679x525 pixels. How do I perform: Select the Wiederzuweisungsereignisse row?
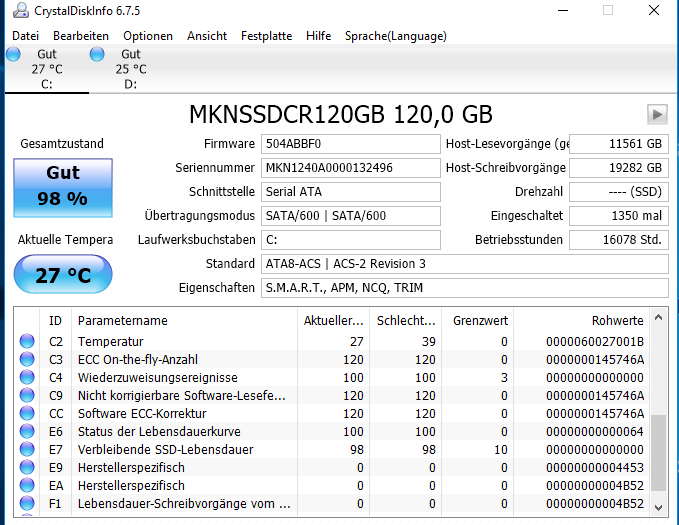click(332, 377)
